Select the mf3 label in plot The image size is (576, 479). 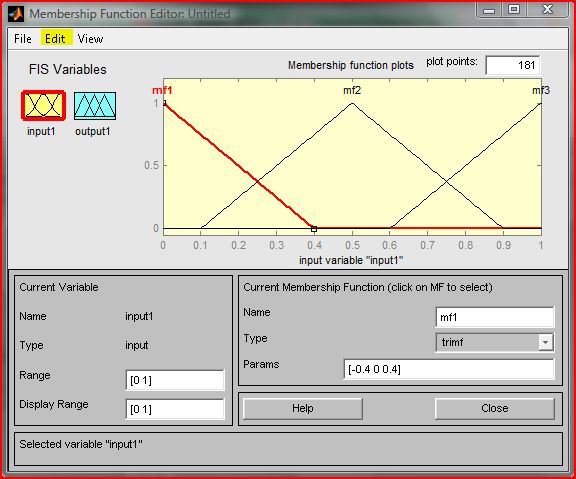(x=541, y=90)
